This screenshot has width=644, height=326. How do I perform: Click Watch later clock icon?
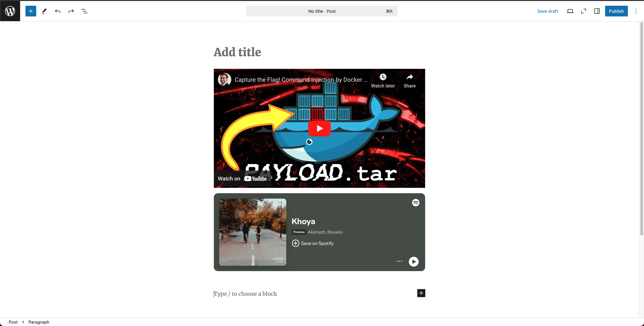(383, 77)
